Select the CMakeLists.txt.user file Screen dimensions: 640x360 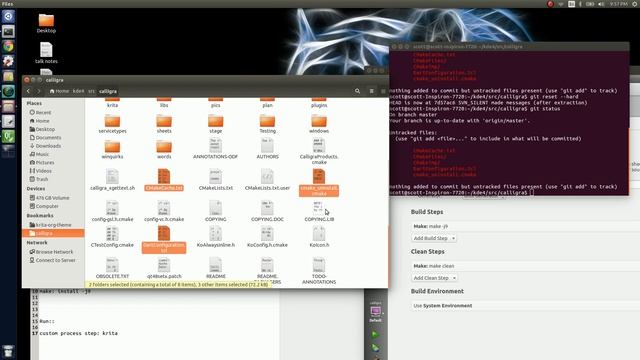(x=267, y=180)
